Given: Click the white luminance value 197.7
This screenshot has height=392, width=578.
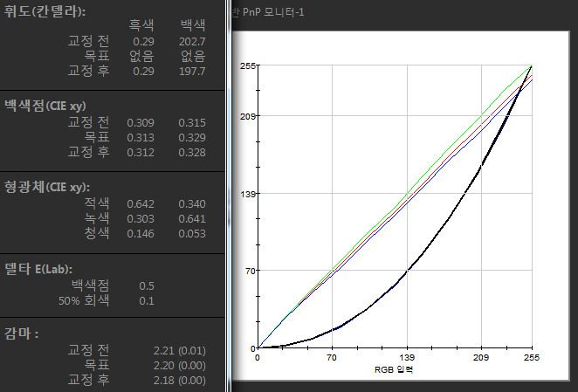Looking at the screenshot, I should click(x=192, y=72).
